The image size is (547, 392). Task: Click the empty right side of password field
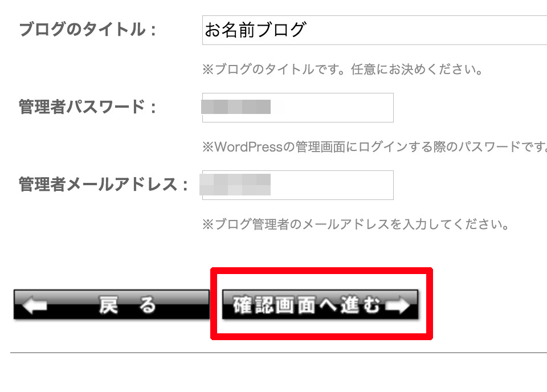click(x=332, y=108)
